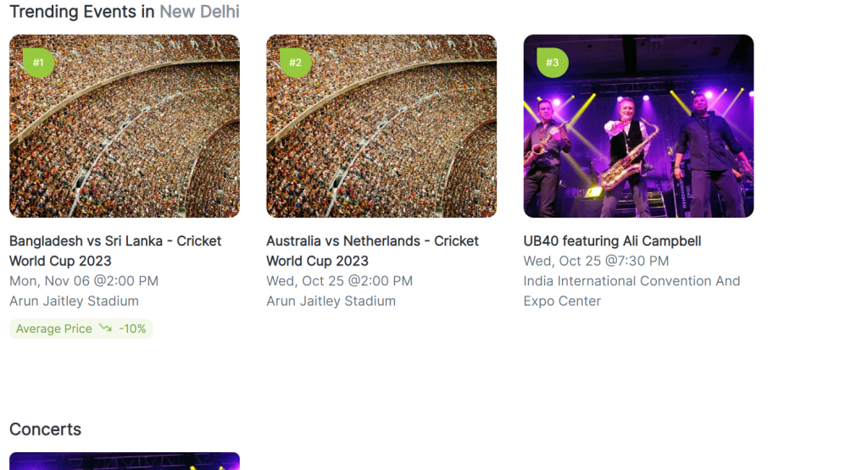This screenshot has height=470, width=868.
Task: Click Wed, Oct 25 @7:30 PM date text
Action: 596,261
